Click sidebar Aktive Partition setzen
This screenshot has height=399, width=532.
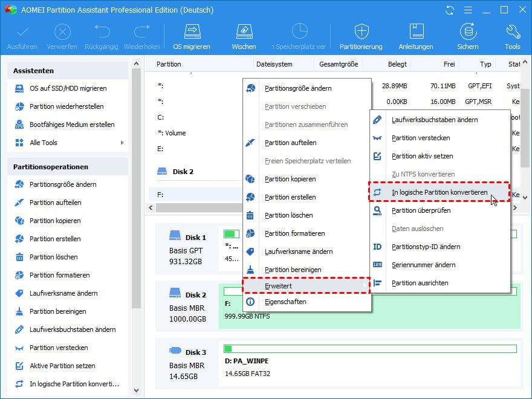coord(68,366)
